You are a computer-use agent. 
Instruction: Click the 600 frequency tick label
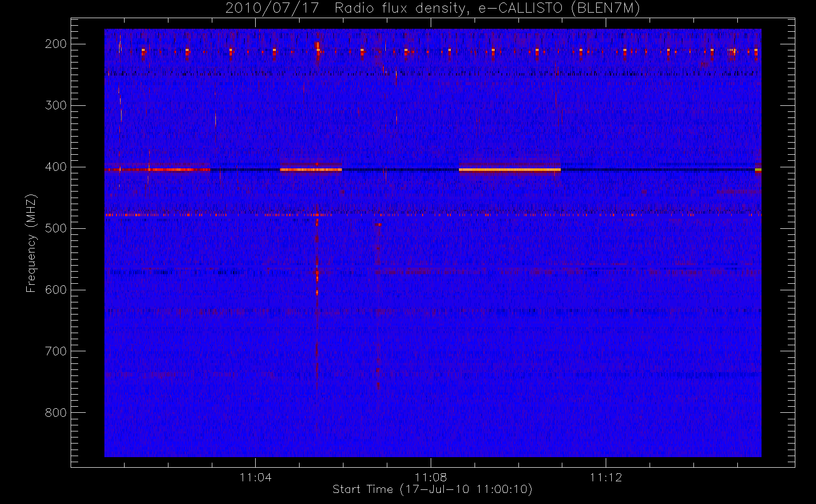[56, 290]
